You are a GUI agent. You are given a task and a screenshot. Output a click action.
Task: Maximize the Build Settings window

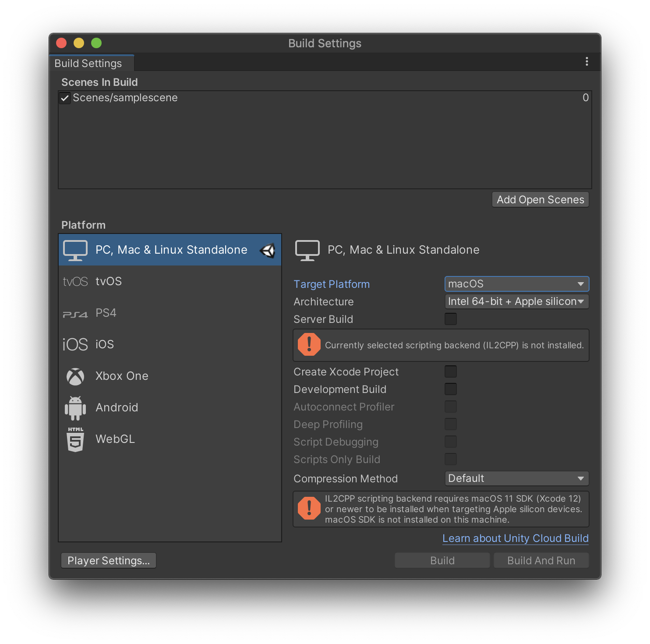[96, 43]
